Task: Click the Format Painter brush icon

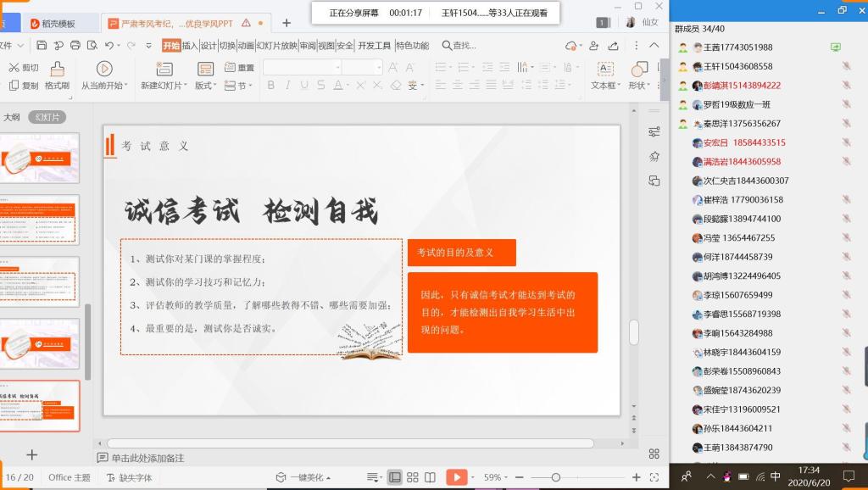Action: (57, 70)
